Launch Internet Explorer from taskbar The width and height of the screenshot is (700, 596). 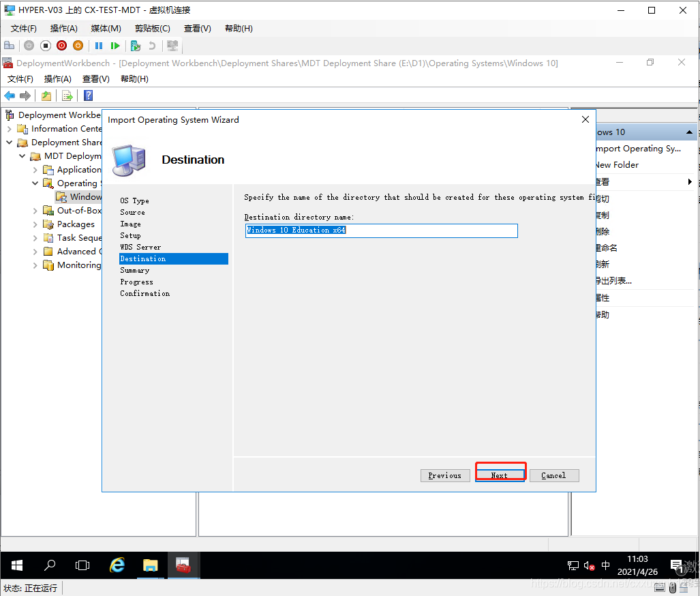117,565
